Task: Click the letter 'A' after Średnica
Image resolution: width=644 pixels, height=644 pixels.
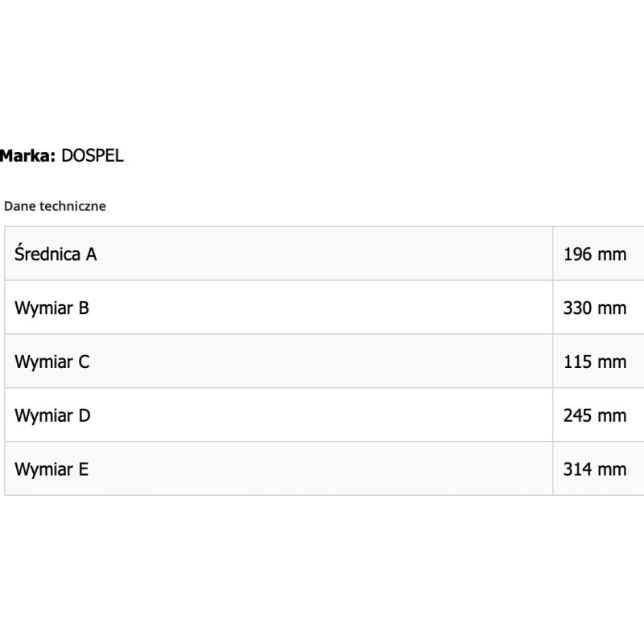Action: click(x=91, y=254)
